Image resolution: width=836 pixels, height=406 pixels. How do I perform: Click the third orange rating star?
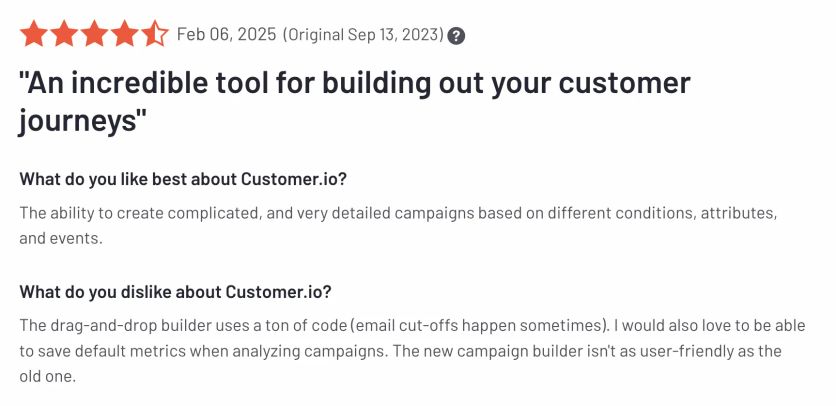tap(94, 34)
